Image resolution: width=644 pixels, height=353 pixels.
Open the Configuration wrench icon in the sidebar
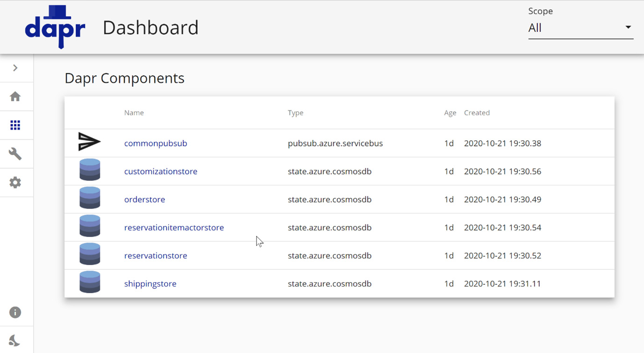point(15,154)
